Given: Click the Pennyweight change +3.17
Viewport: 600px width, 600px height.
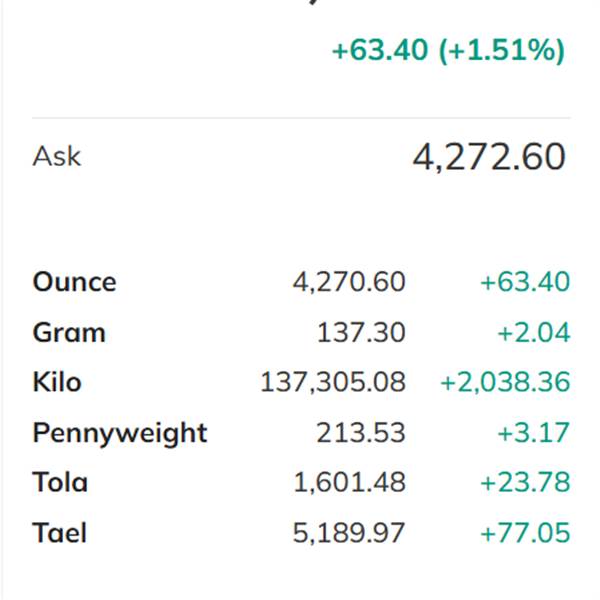Looking at the screenshot, I should [x=534, y=432].
